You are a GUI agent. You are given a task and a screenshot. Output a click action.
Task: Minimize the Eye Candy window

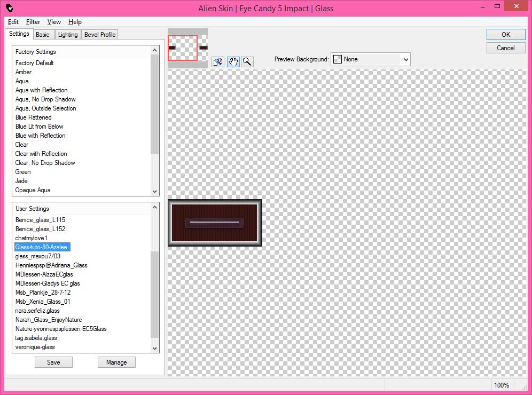click(483, 6)
